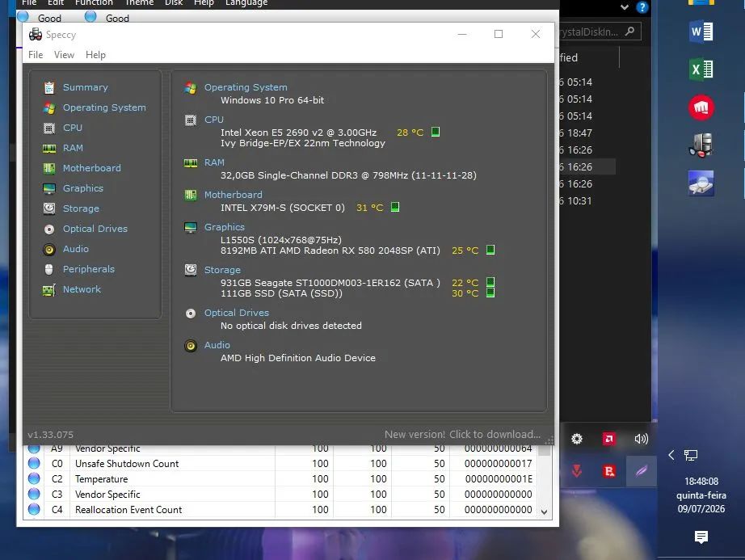Screen dimensions: 745x560
Task: Click the Optical Drives disc icon in sidebar
Action: 49,229
